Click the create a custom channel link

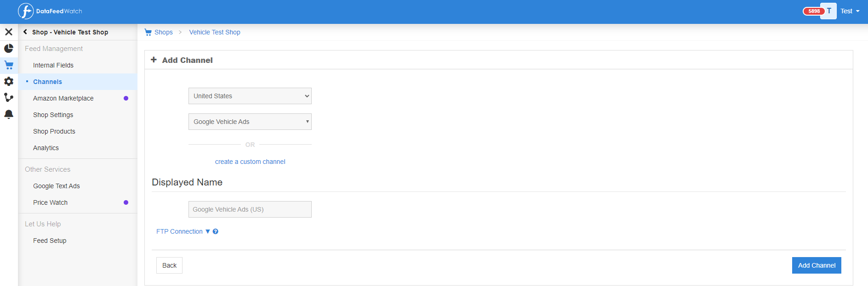click(x=250, y=162)
